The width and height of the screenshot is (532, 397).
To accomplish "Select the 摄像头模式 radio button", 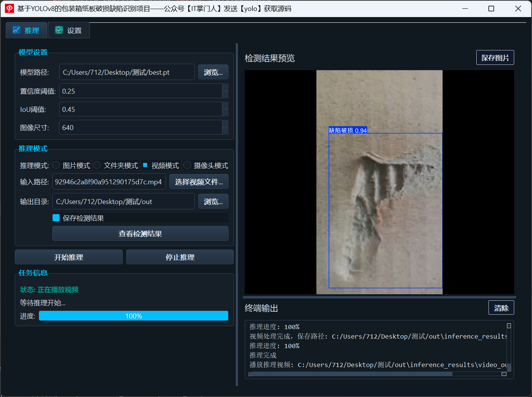I will 187,165.
